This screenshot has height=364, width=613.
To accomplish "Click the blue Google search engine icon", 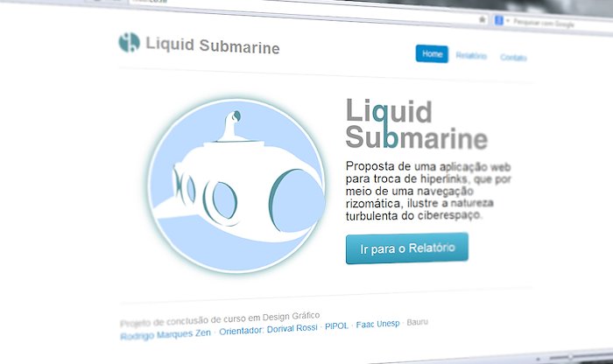I will (498, 20).
